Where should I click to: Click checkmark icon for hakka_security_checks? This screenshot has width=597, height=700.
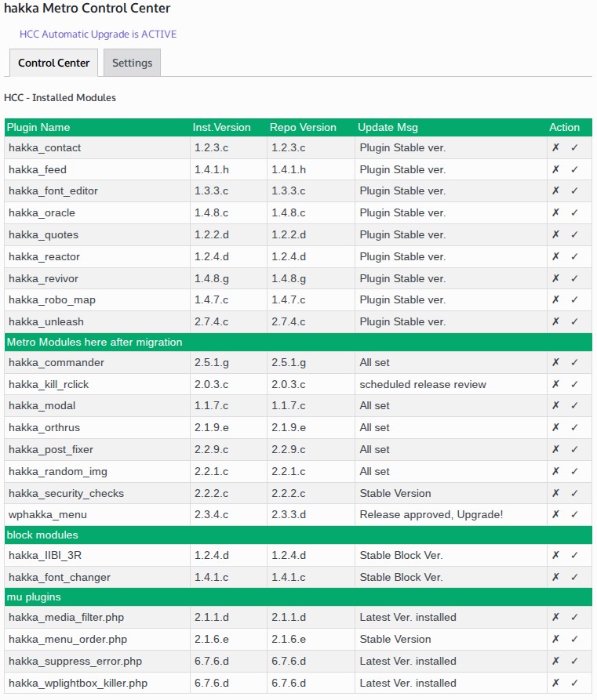click(574, 493)
